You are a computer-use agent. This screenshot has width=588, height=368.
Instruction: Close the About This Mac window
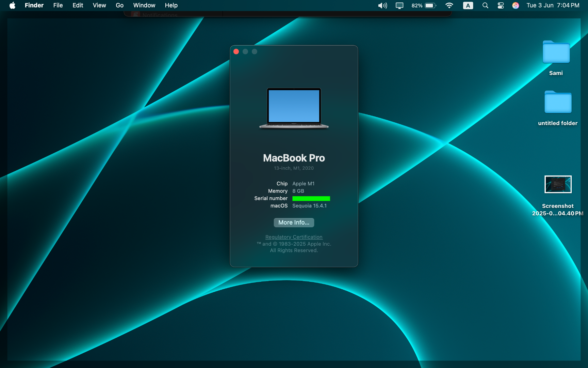pos(236,51)
